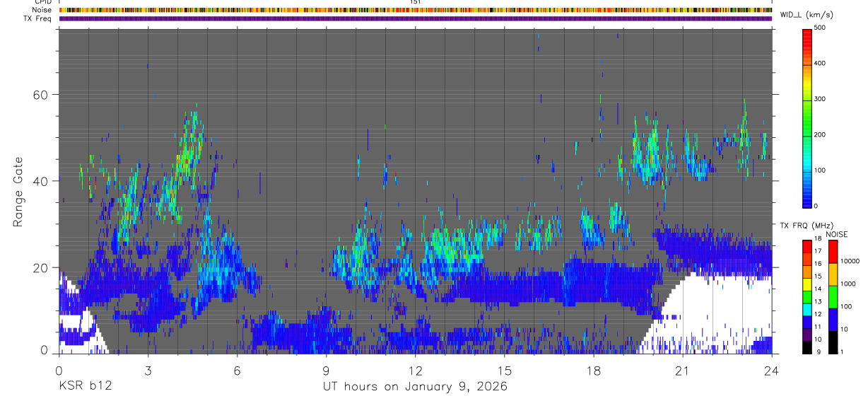868x401 pixels.
Task: Click the '24' UT hour axis tick
Action: (772, 369)
